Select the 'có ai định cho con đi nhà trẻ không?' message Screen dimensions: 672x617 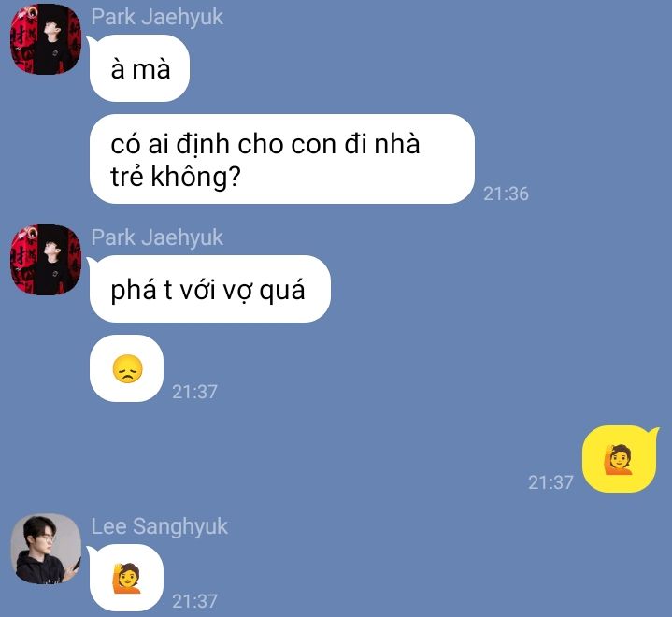[282, 159]
